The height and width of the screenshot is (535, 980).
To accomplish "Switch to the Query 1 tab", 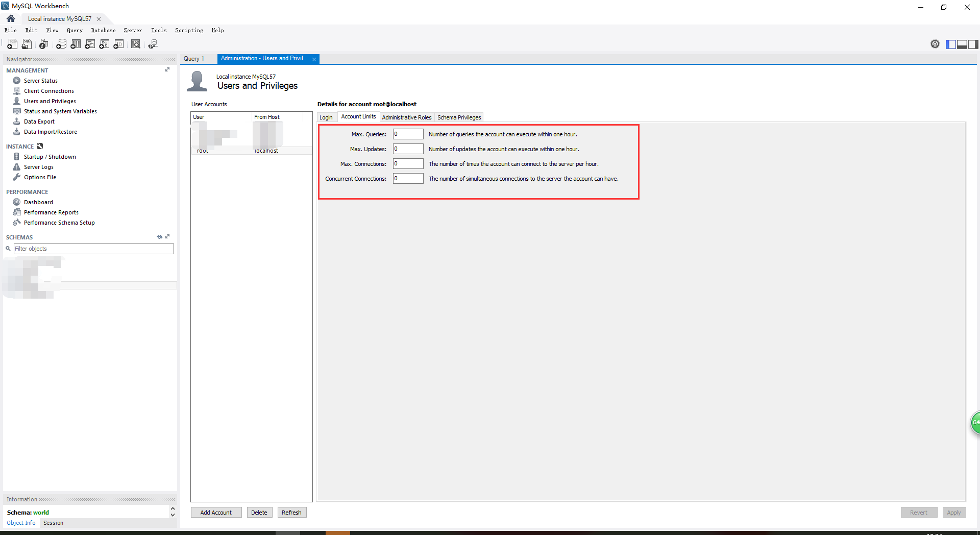I will pos(194,59).
